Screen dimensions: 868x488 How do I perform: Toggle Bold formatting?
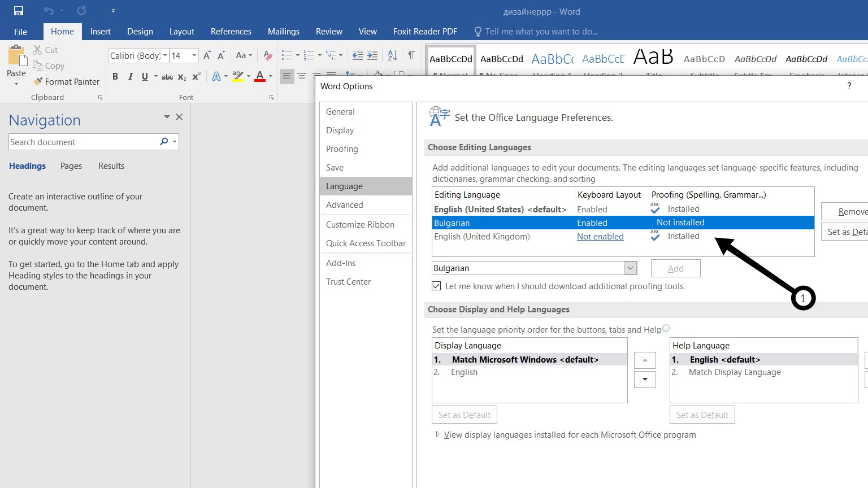click(x=115, y=76)
